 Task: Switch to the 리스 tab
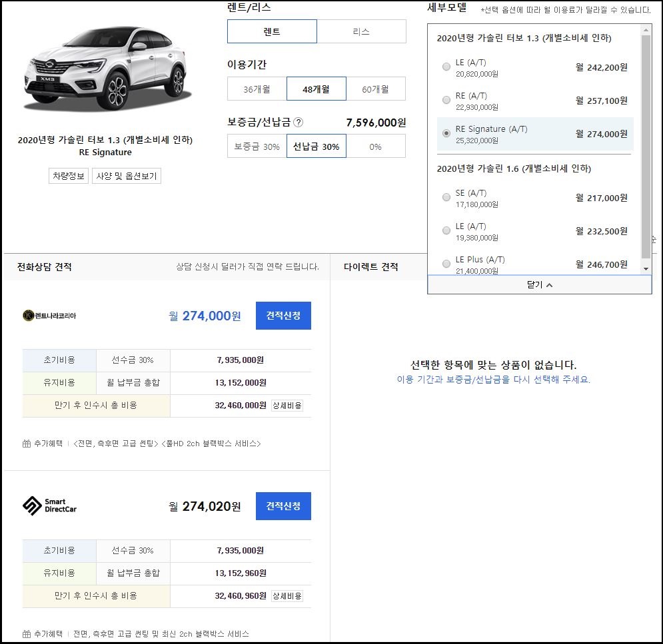(362, 31)
